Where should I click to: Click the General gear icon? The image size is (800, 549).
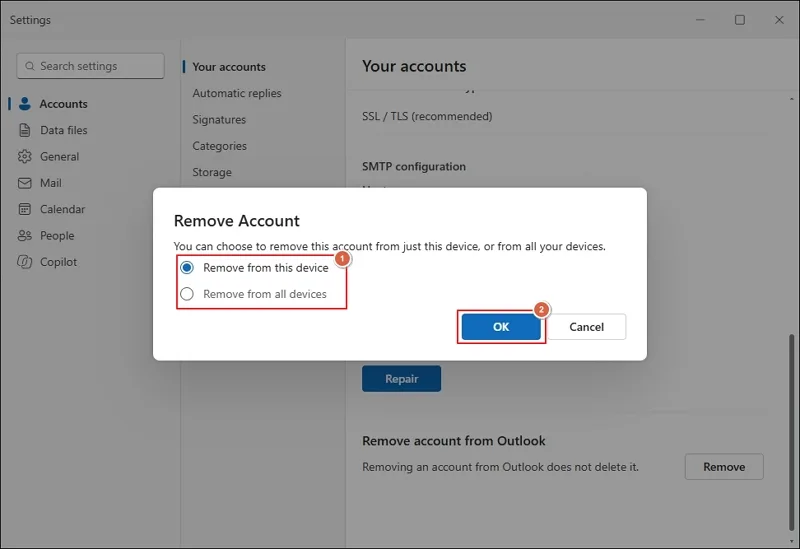click(24, 156)
